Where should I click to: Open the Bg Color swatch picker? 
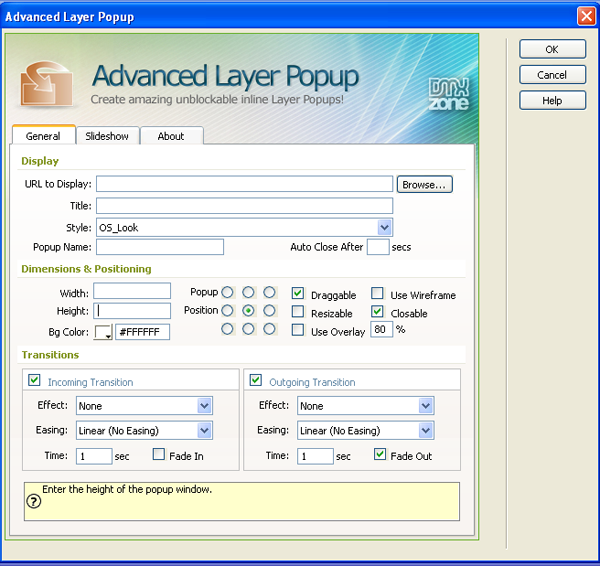point(103,332)
